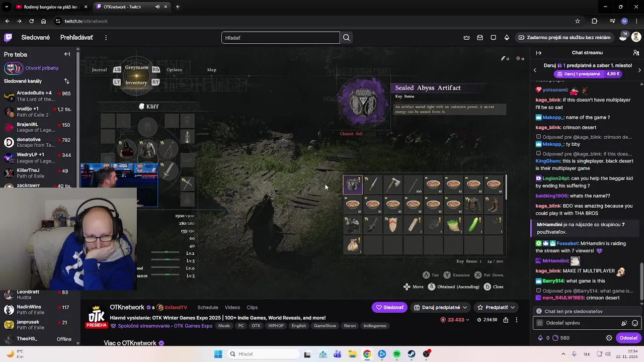This screenshot has height=362, width=644.
Task: Show the previous chat leaderboard banner
Action: (535, 70)
